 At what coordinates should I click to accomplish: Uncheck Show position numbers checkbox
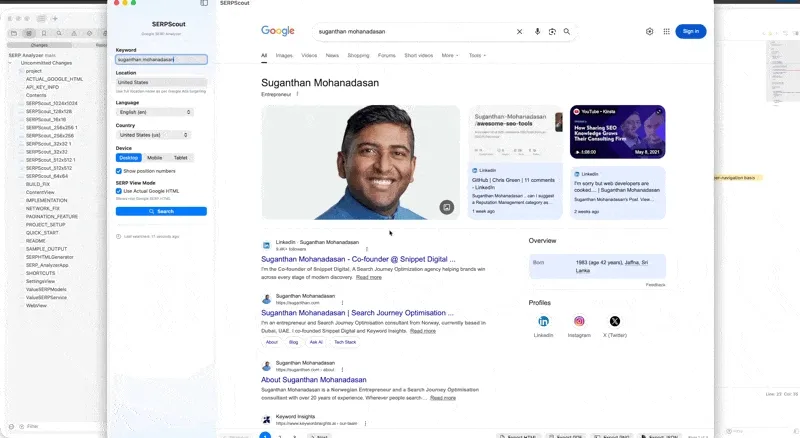119,171
